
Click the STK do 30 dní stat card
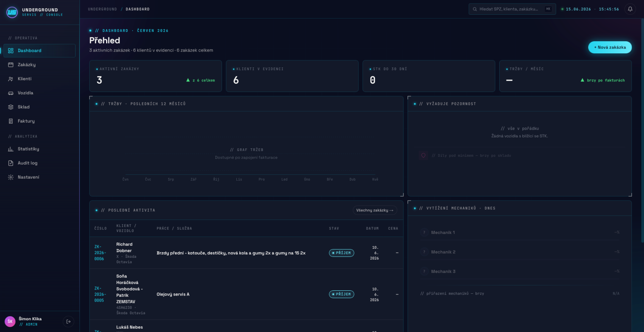pyautogui.click(x=429, y=76)
